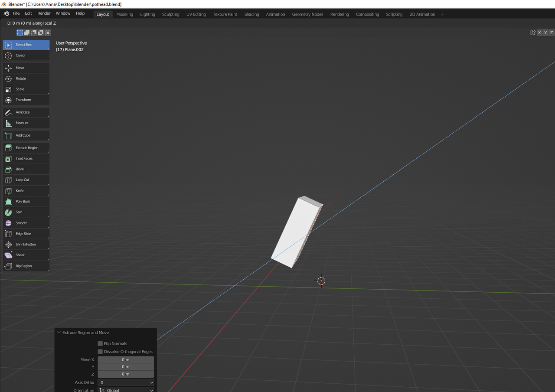The width and height of the screenshot is (555, 392).
Task: Enable Dissolve Orthogonal Edges checkbox
Action: pos(100,352)
